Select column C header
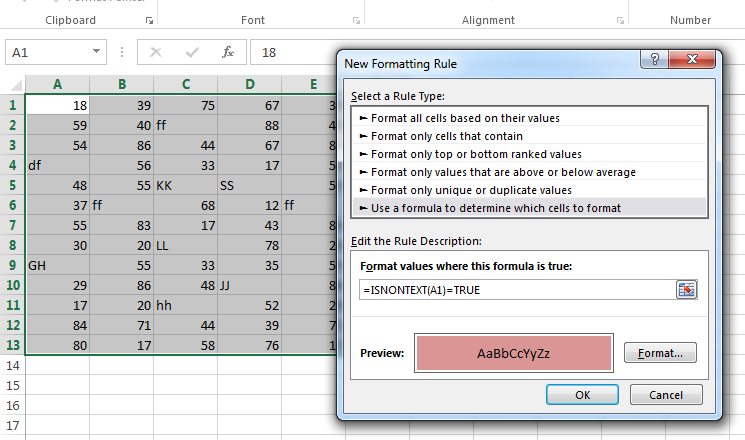 point(186,84)
